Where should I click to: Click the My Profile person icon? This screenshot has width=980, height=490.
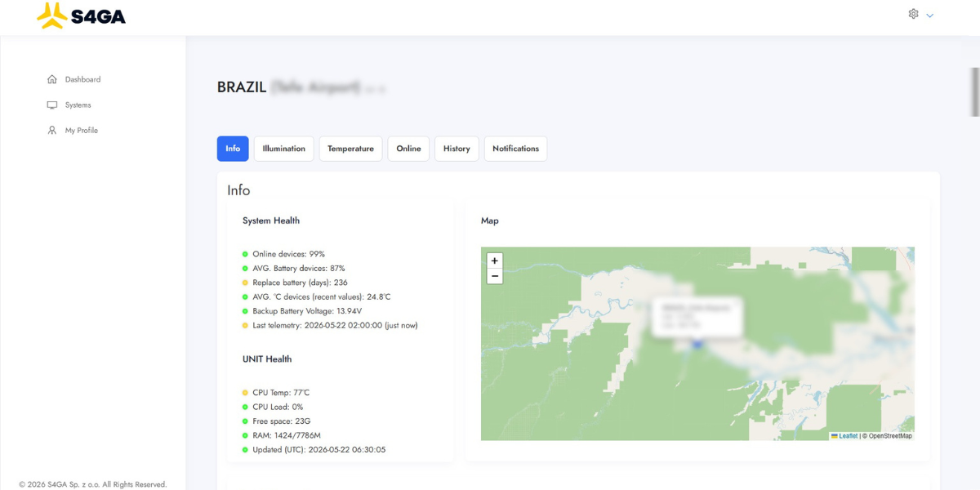tap(52, 130)
